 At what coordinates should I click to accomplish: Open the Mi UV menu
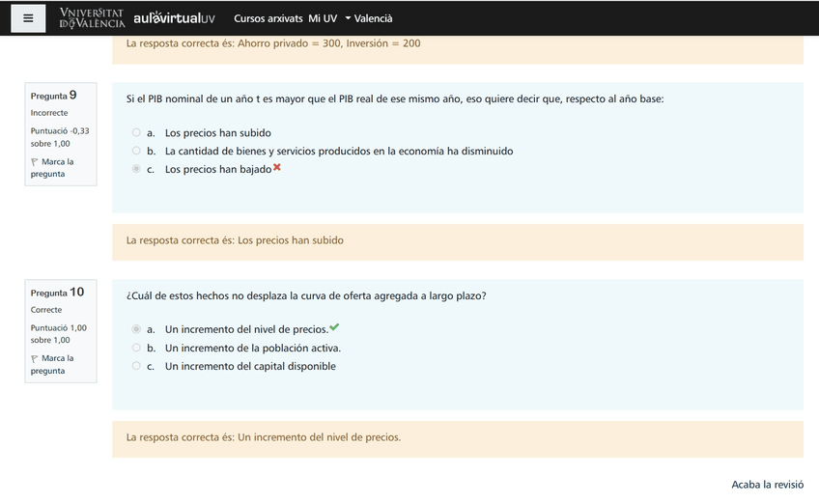tap(323, 18)
